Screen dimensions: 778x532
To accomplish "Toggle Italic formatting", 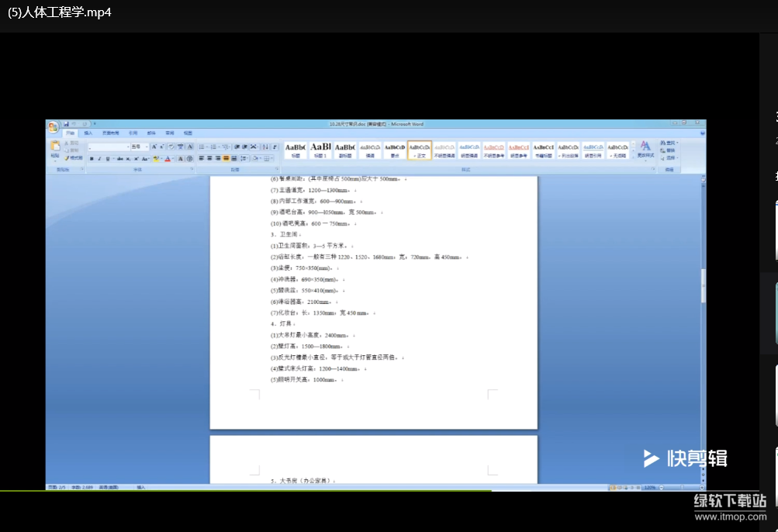I will [x=99, y=158].
